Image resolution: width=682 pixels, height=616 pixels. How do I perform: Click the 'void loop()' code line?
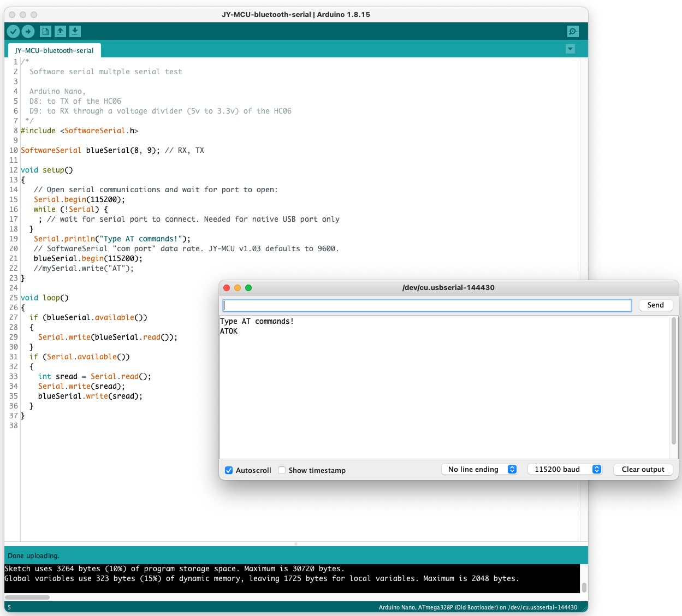point(45,298)
